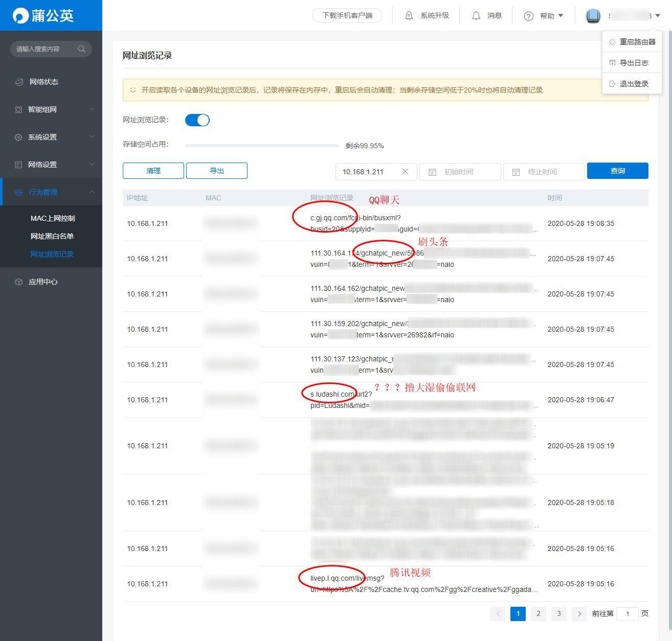
Task: Clear the IP filter with X icon
Action: [405, 172]
